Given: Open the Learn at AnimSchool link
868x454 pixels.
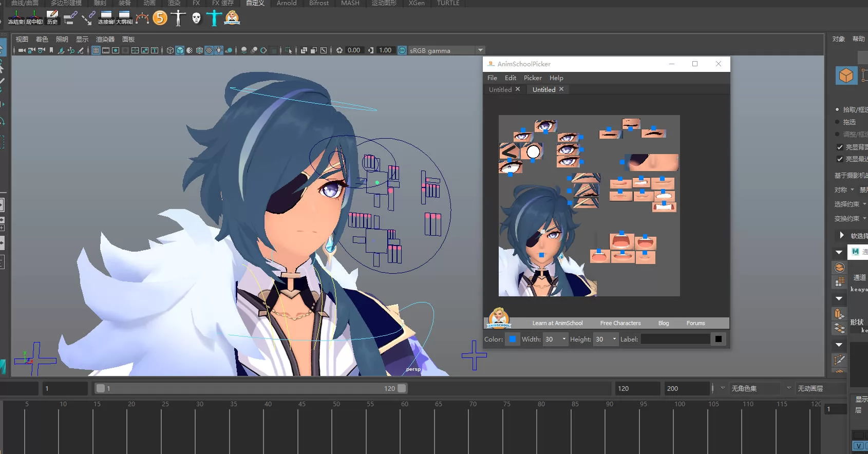Looking at the screenshot, I should click(x=557, y=323).
